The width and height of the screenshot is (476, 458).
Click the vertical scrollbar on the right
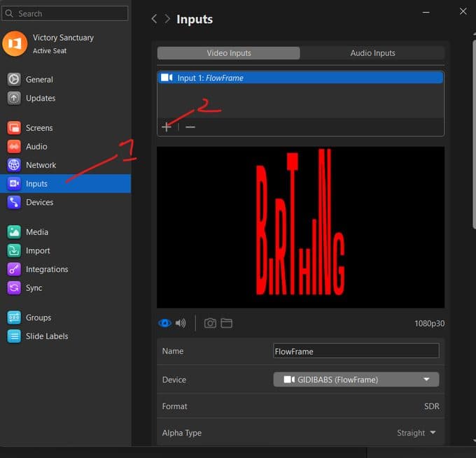[474, 135]
